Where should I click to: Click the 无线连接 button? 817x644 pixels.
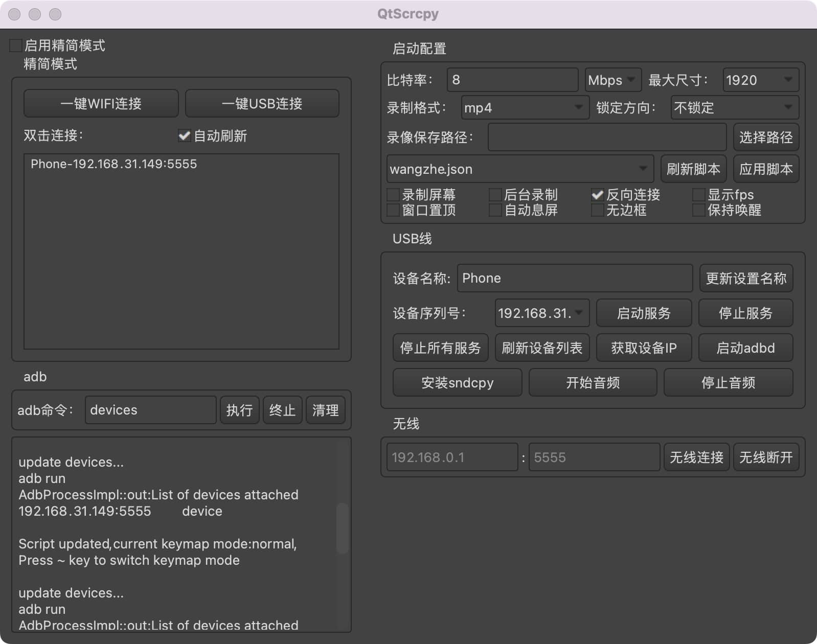click(x=696, y=457)
